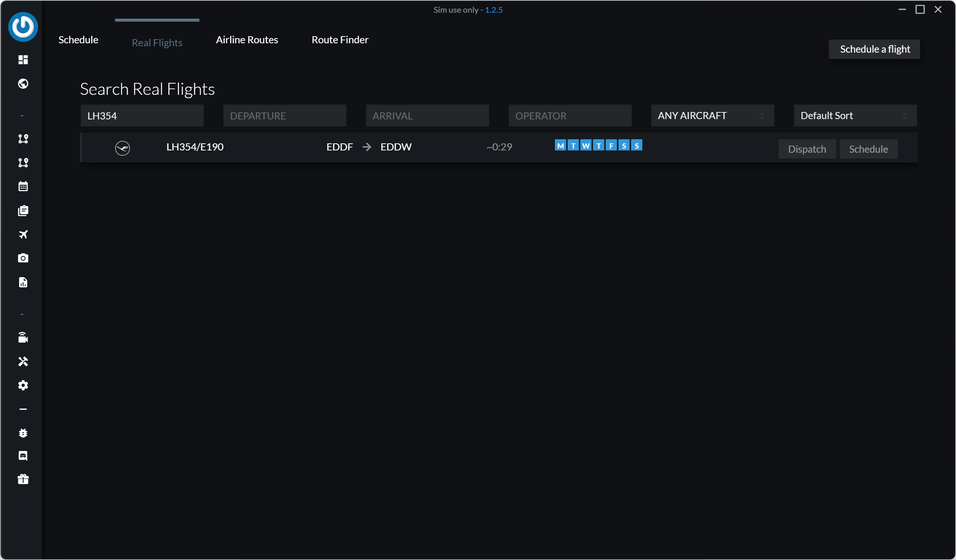Open the Discord chat icon
Viewport: 956px width, 560px height.
(23, 456)
